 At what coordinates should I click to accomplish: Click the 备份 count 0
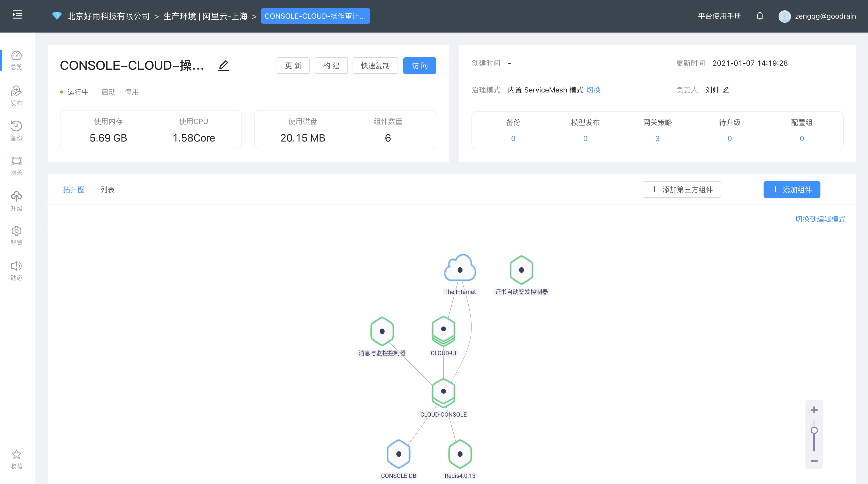[513, 138]
